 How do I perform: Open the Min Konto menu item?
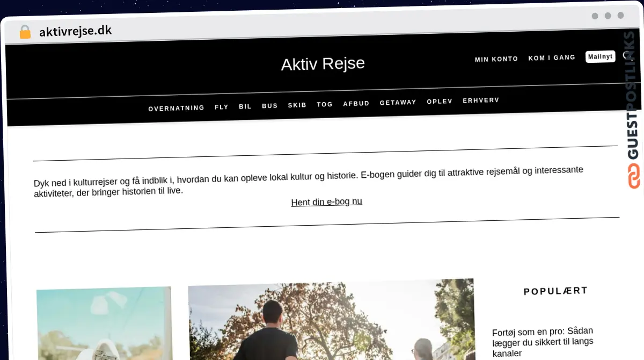coord(496,59)
